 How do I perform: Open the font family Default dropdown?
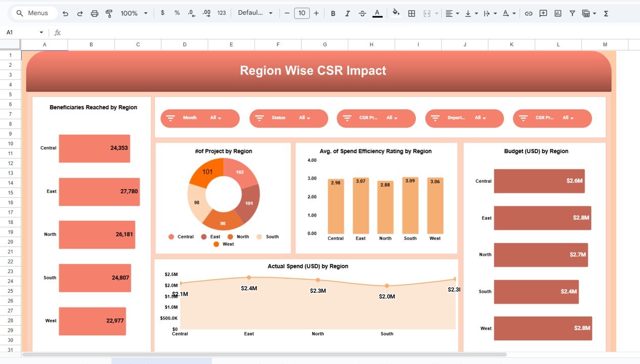(x=255, y=13)
